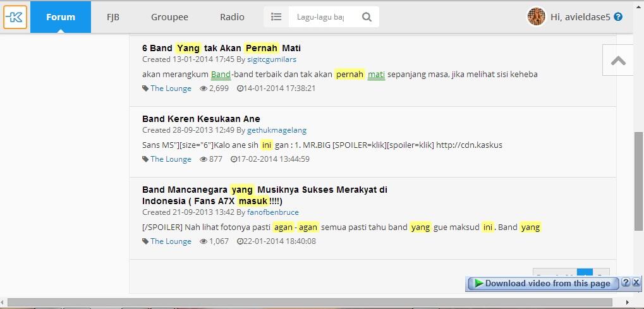This screenshot has width=644, height=309.
Task: Click the clock icon beside 17-02-2014 13:44:59
Action: point(234,159)
